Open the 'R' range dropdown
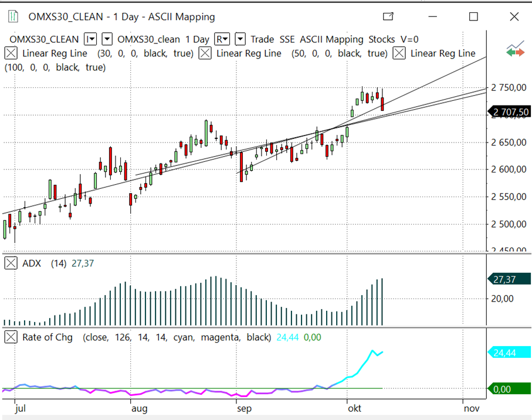This screenshot has height=420, width=532. 222,39
